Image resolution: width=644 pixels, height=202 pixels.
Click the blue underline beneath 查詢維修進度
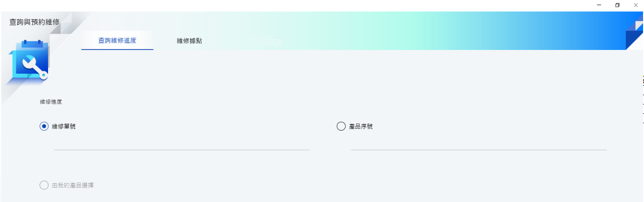tap(117, 49)
